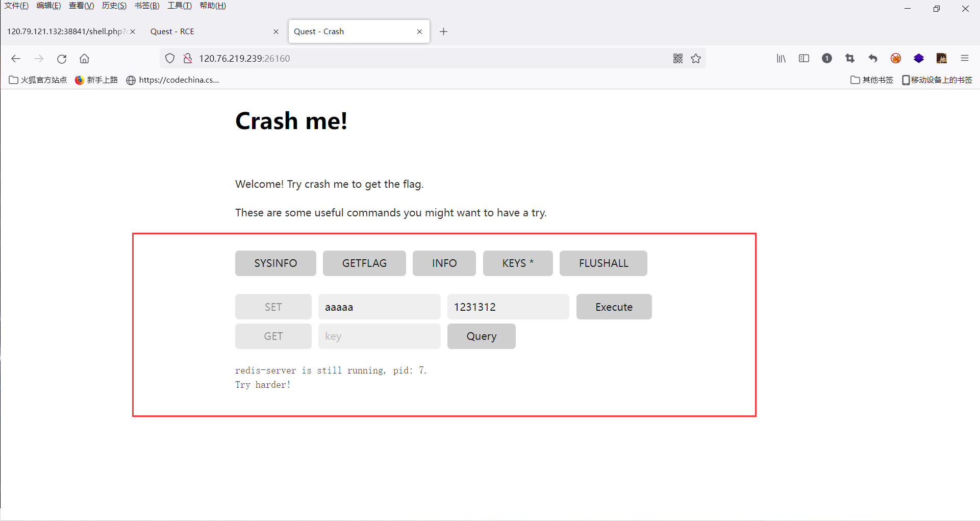Click the forward navigation arrow
Image resolution: width=980 pixels, height=521 pixels.
click(x=39, y=59)
